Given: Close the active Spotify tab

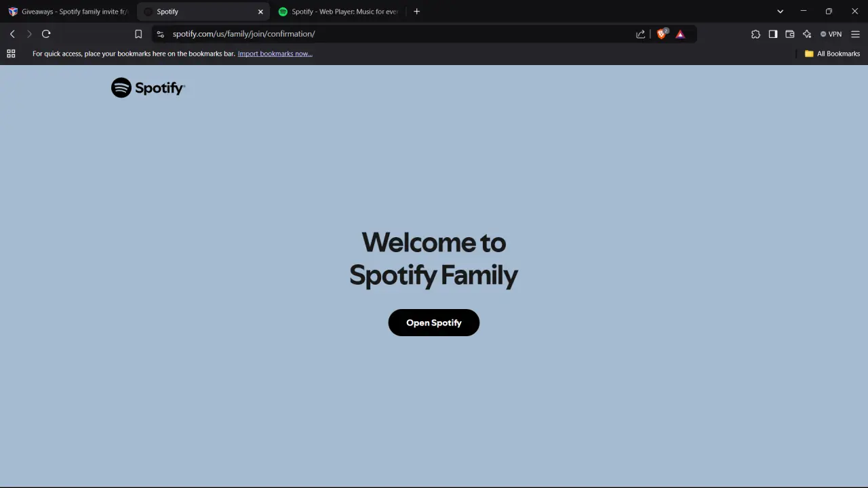Looking at the screenshot, I should pyautogui.click(x=260, y=12).
